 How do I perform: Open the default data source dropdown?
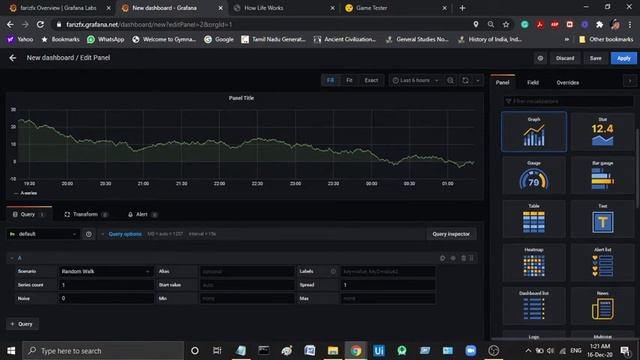point(43,234)
